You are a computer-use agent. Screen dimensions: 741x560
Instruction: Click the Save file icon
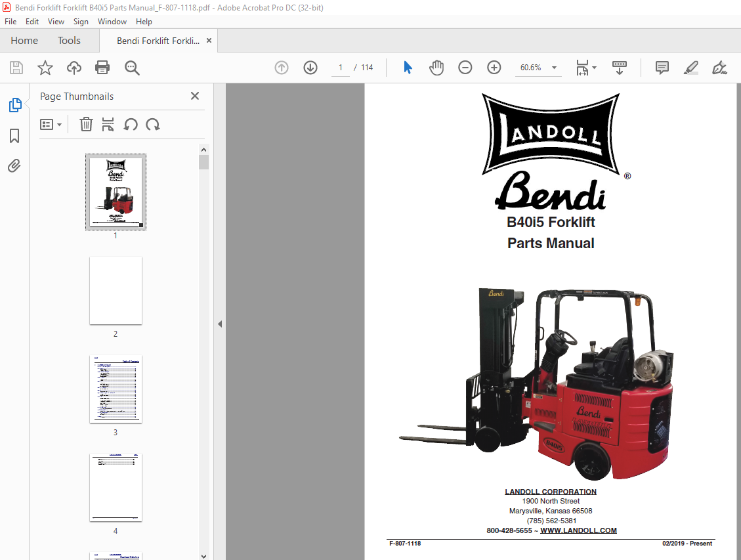coord(16,68)
